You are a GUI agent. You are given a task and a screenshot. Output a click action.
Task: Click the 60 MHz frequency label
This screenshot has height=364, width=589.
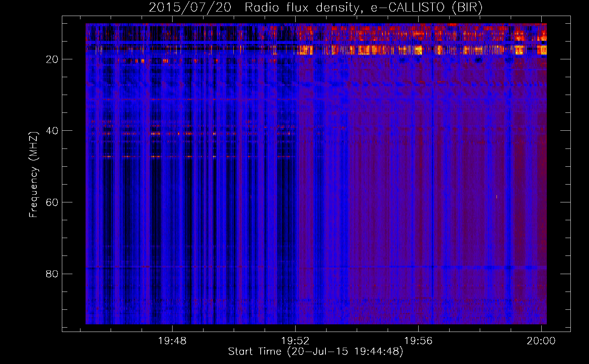pos(52,202)
